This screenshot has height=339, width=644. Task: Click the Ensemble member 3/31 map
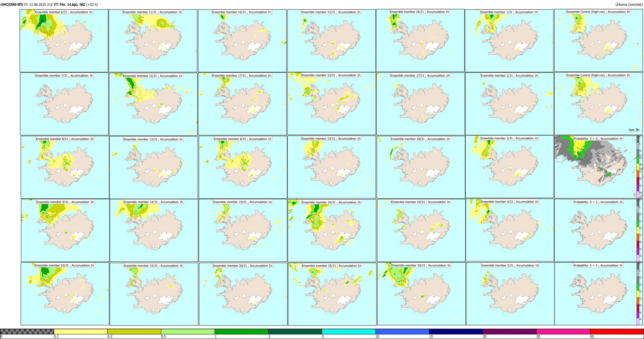509,167
